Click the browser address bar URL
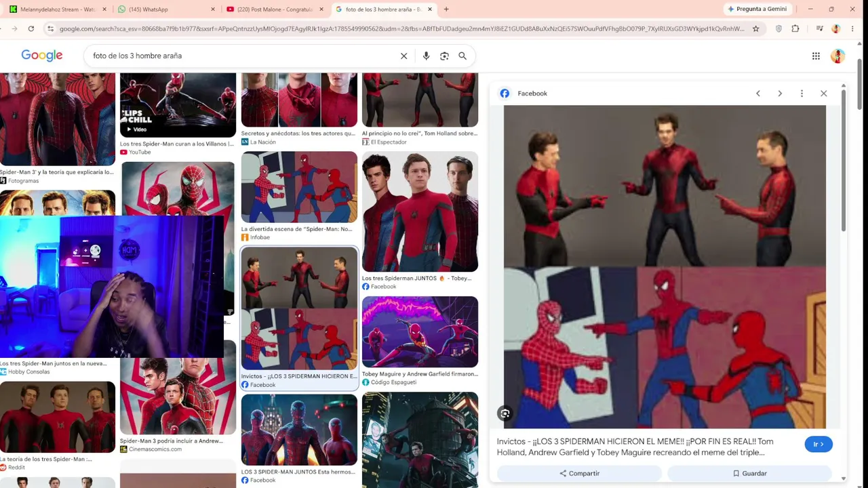 click(x=401, y=28)
